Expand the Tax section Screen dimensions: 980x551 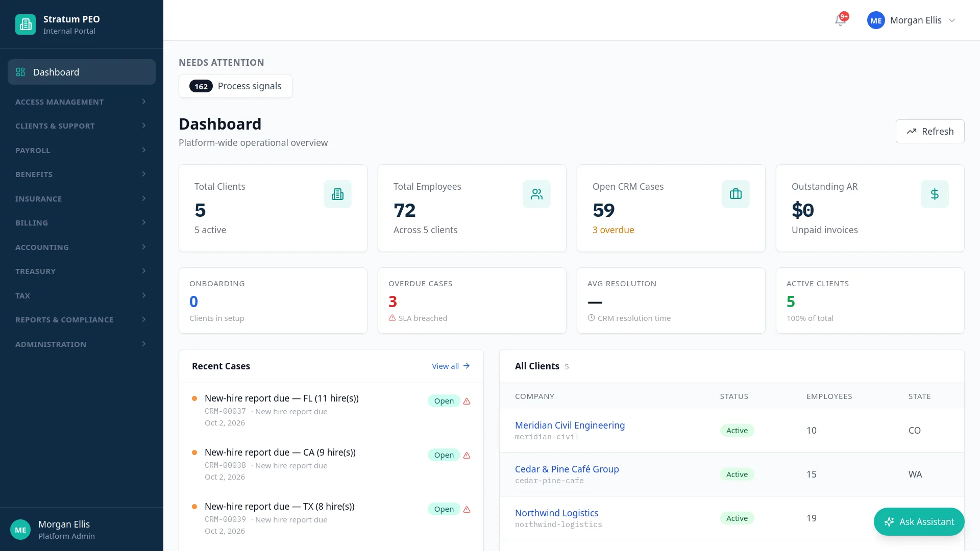(x=82, y=295)
